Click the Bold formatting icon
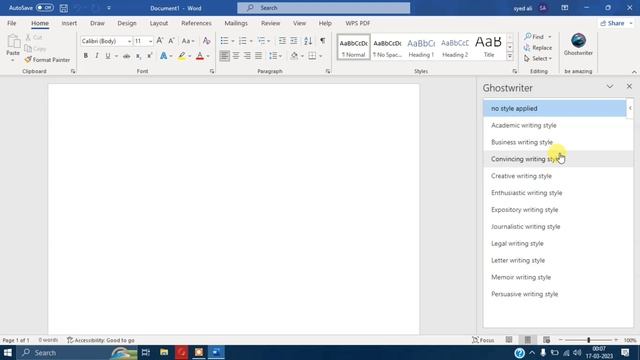Image resolution: width=640 pixels, height=360 pixels. pos(86,56)
